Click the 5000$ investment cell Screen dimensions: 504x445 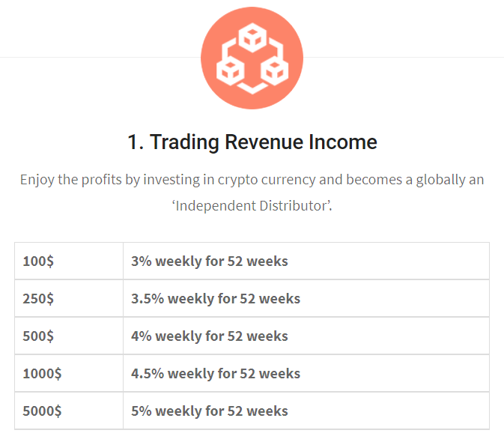69,411
